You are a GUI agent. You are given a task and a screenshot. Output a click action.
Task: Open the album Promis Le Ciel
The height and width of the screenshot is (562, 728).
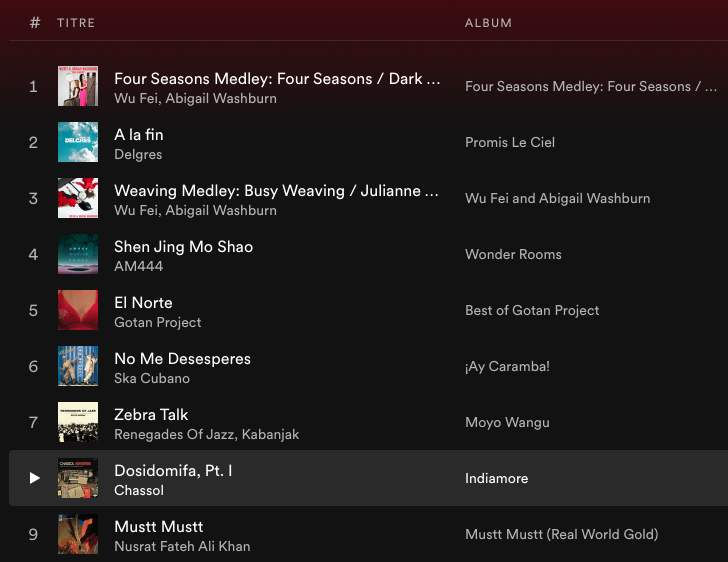coord(510,142)
